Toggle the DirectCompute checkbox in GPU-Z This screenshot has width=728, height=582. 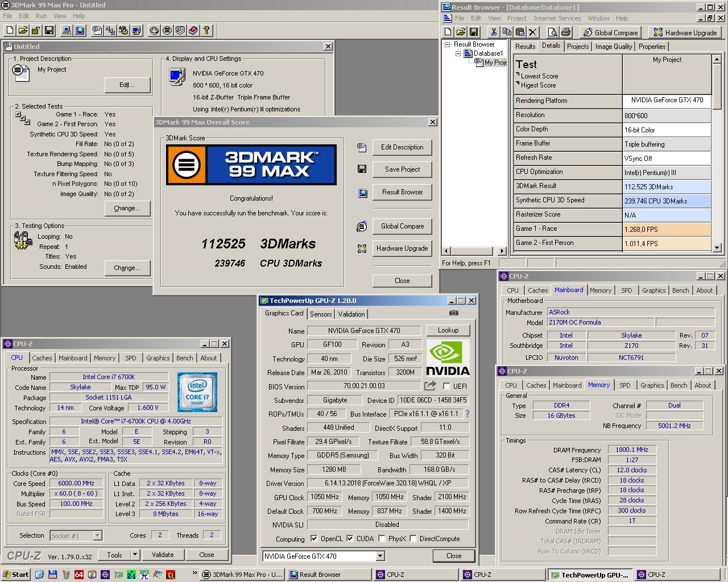coord(413,538)
